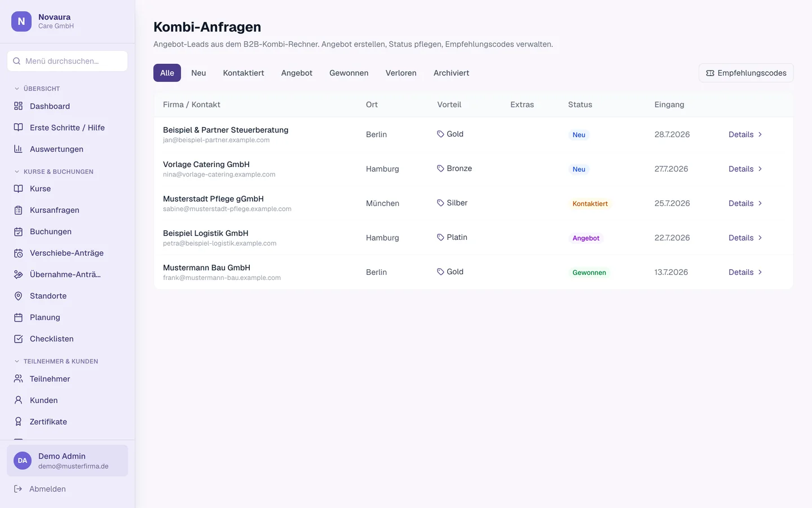Click the Novaura N logo

coord(21,21)
